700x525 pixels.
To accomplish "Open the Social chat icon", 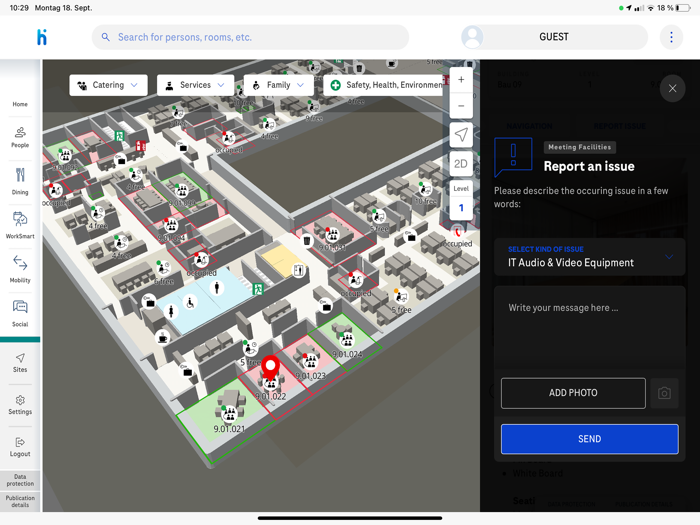I will click(x=20, y=307).
